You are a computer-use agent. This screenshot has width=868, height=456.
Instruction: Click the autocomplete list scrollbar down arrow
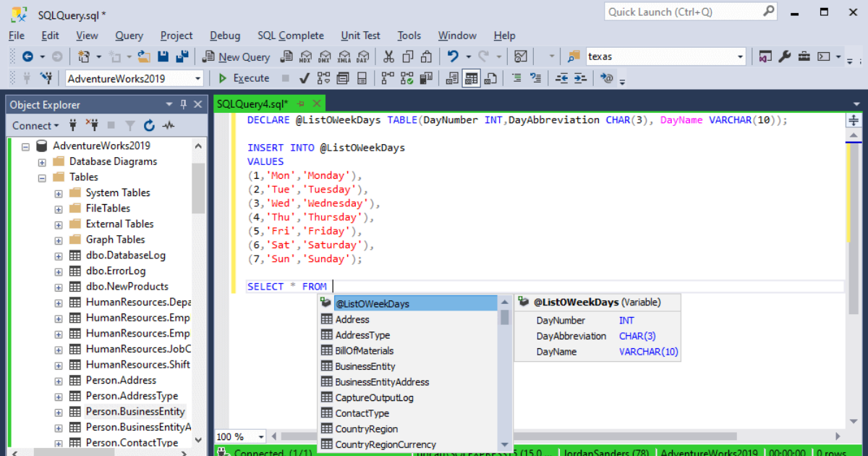coord(505,444)
